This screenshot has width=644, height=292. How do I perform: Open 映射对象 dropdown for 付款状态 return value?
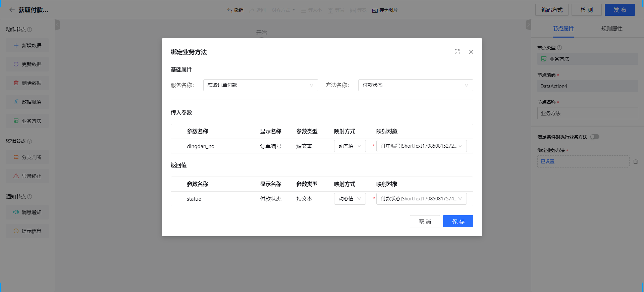coord(421,199)
